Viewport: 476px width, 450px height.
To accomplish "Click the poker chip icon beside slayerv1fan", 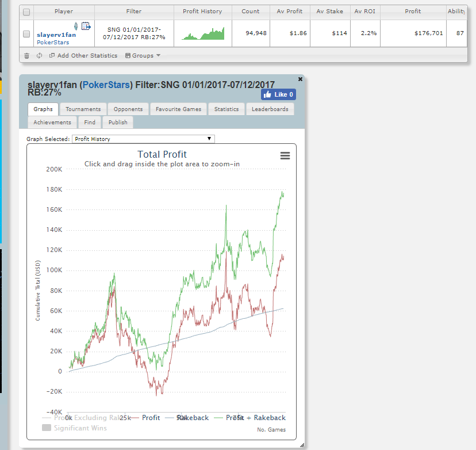I will 76,26.
